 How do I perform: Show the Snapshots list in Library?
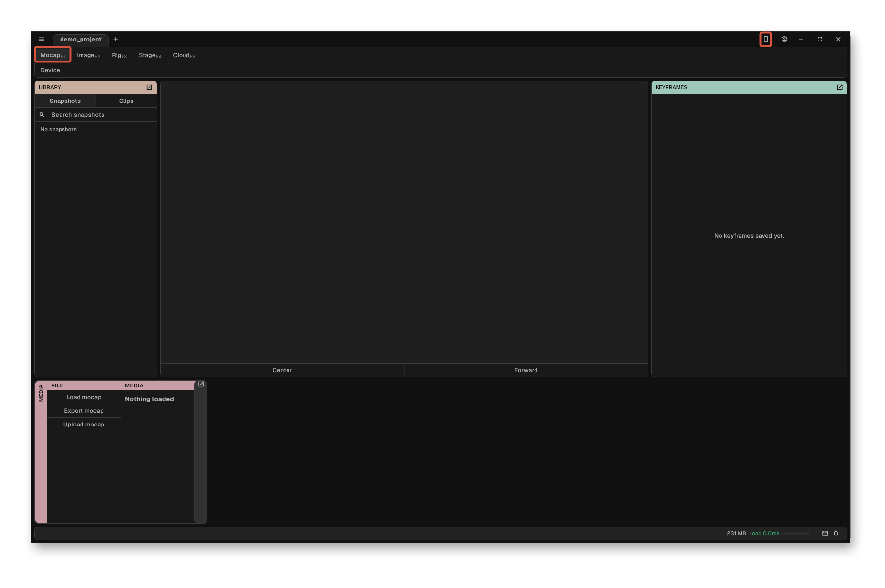click(65, 101)
